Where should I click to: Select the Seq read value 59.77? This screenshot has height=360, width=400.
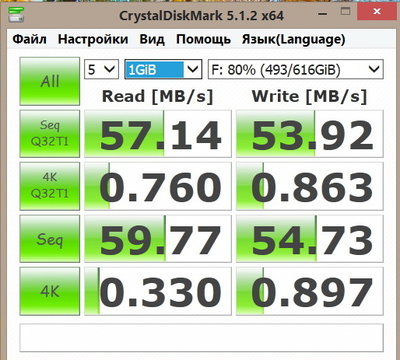pos(158,239)
